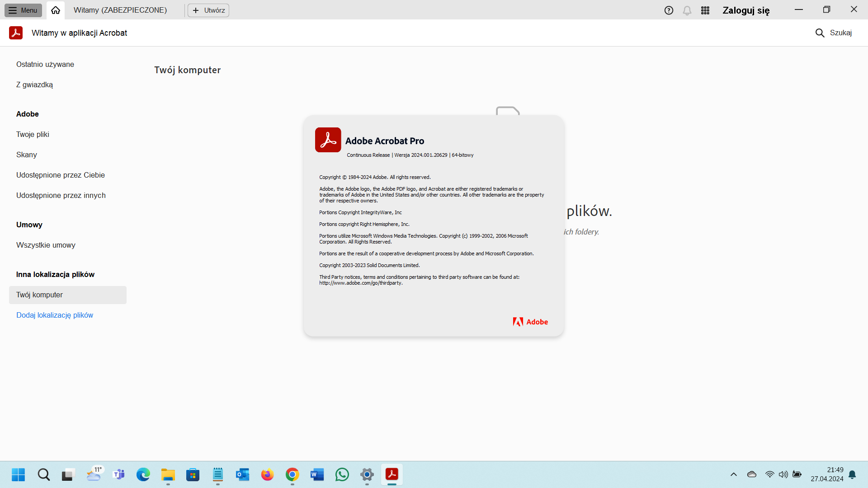
Task: Click the Adobe Acrobat Pro title text
Action: point(385,141)
